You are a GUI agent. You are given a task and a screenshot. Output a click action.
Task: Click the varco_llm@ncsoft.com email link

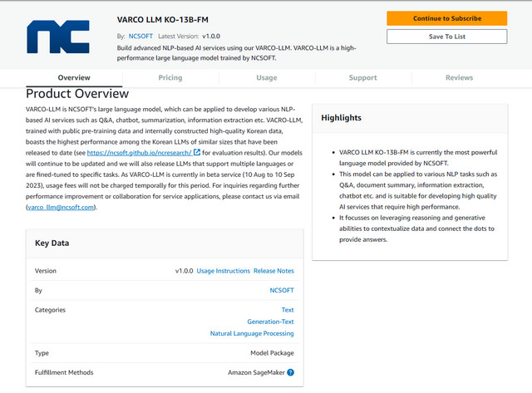[61, 207]
